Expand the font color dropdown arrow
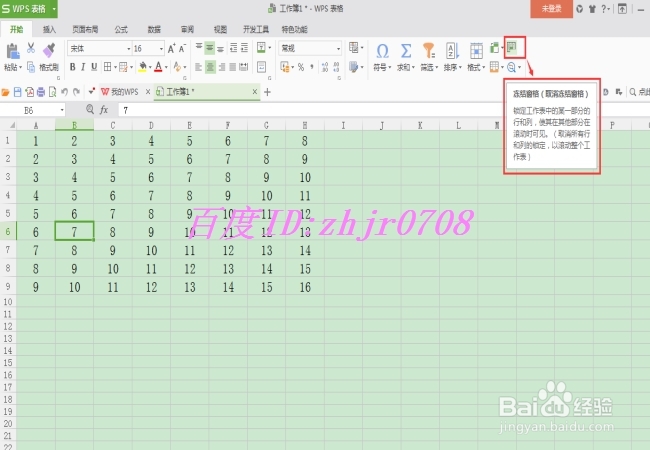Image resolution: width=650 pixels, height=450 pixels. pos(166,67)
